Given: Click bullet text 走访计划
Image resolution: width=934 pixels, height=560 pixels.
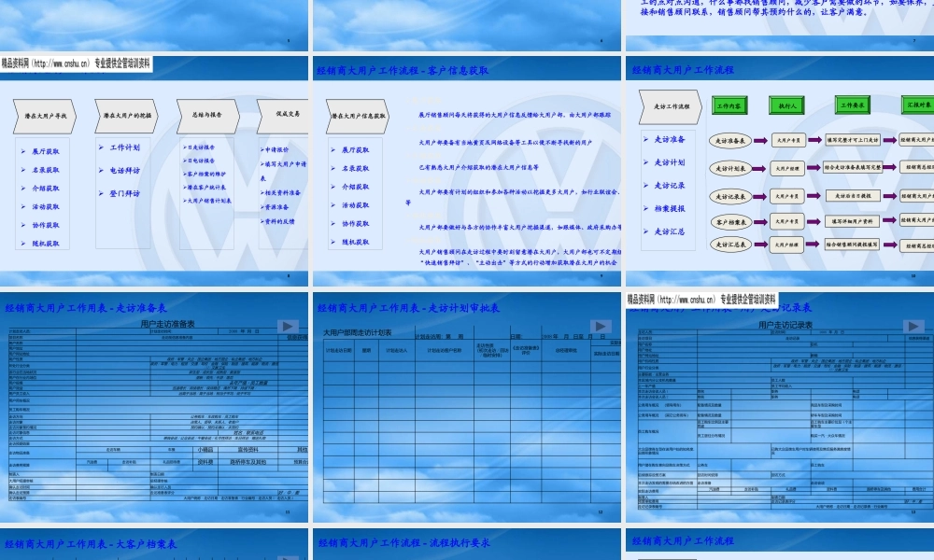Looking at the screenshot, I should pyautogui.click(x=670, y=162).
